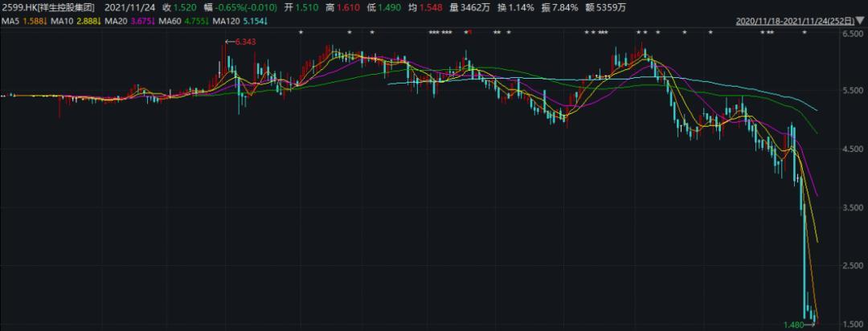868x331 pixels.
Task: Click the 1.500 price axis label
Action: click(851, 324)
